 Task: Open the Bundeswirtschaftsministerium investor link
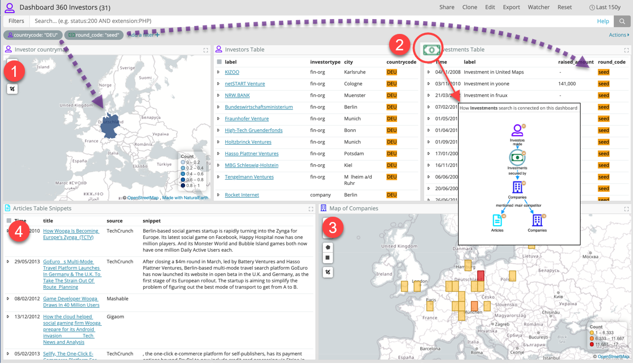click(x=259, y=108)
